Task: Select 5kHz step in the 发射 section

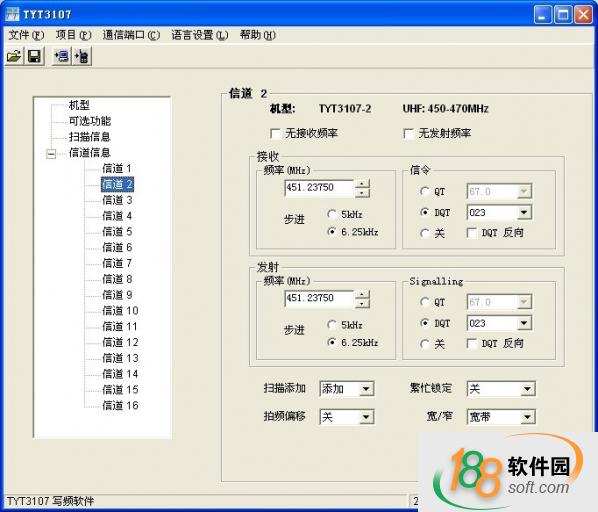Action: [x=332, y=325]
